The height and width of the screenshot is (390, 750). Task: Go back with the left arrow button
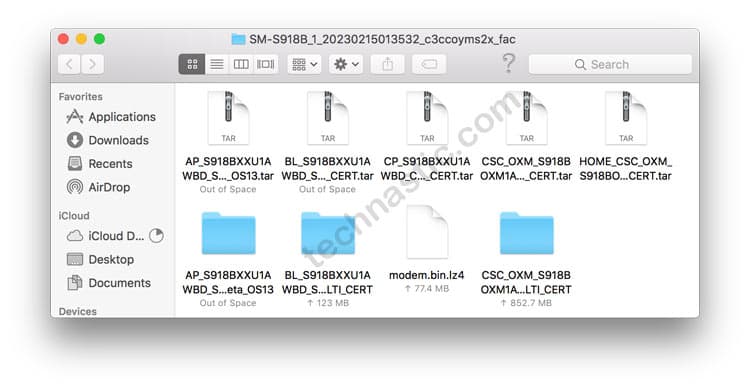(x=69, y=64)
